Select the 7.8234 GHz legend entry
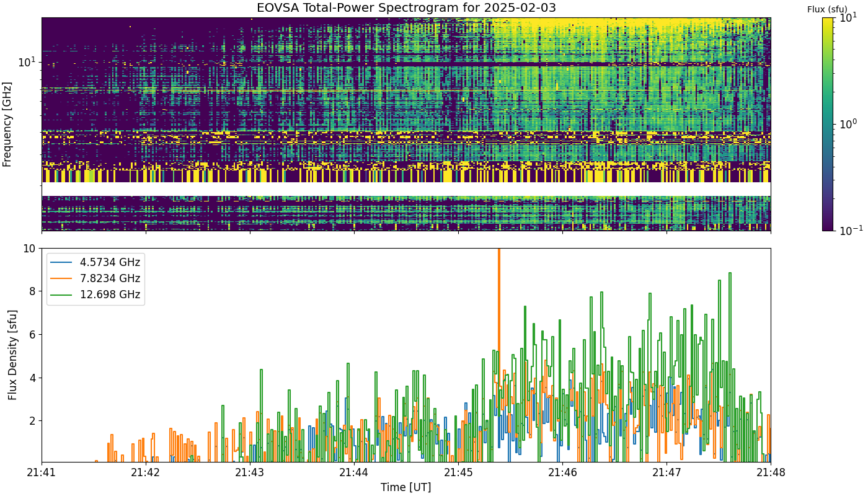 point(95,278)
